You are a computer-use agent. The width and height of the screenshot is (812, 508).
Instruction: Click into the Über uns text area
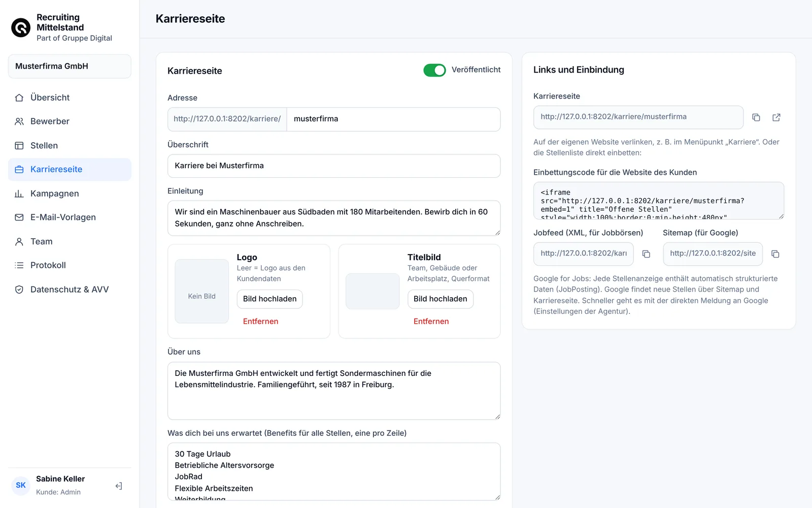point(334,391)
